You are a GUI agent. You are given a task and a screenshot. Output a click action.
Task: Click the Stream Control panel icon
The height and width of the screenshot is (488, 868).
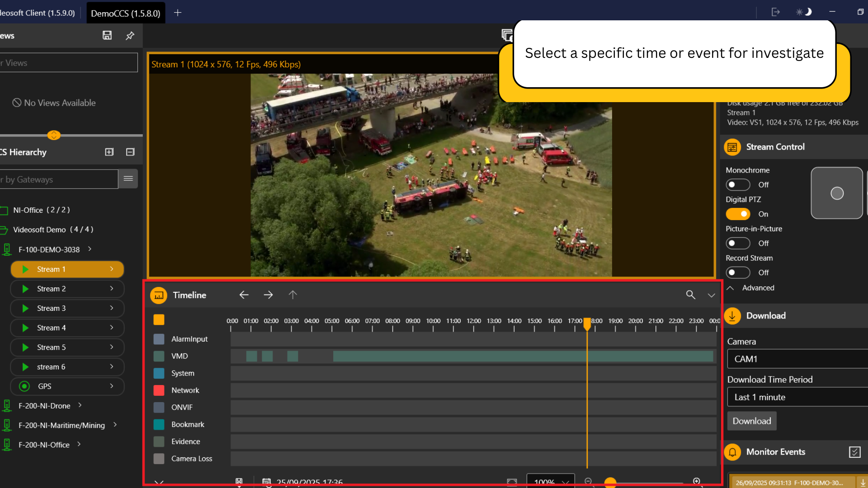pos(732,147)
